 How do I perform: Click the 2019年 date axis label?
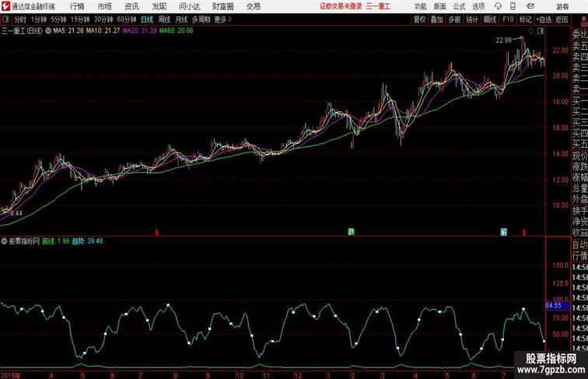11,375
